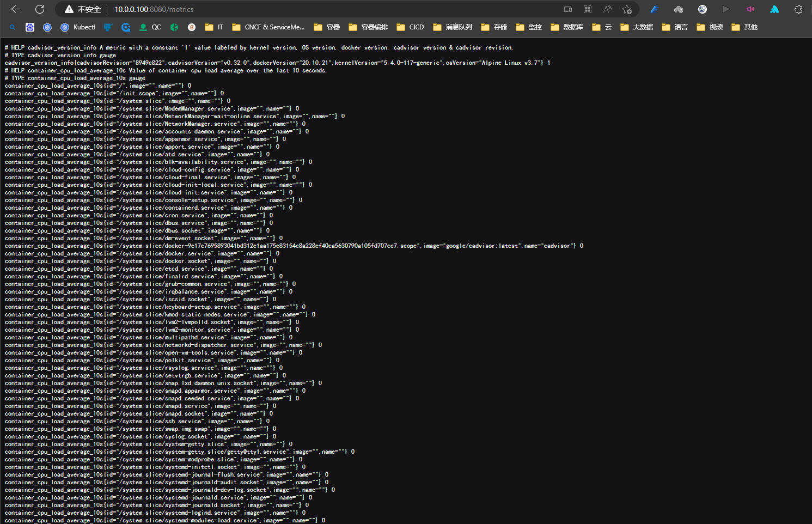Image resolution: width=812 pixels, height=524 pixels.
Task: Open the Kubernetes wheel bookmark without label
Action: [47, 27]
